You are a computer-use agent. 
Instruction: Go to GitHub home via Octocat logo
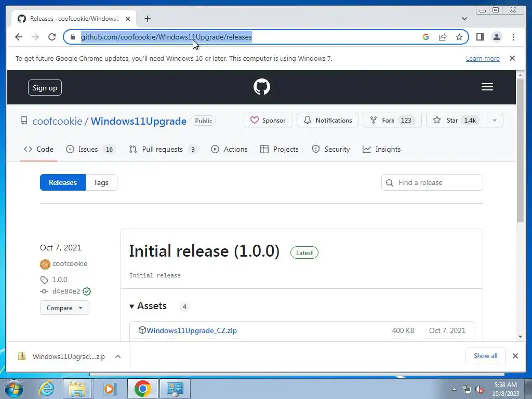[262, 87]
